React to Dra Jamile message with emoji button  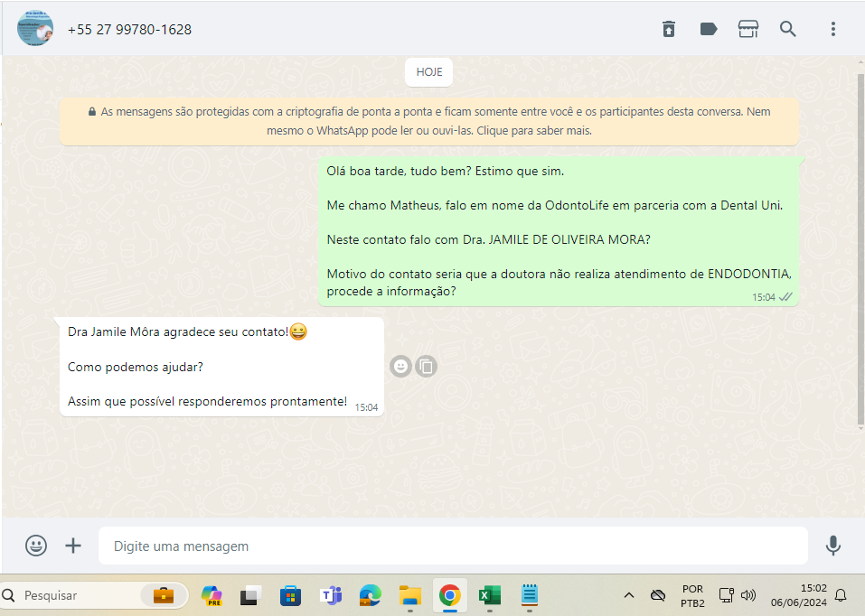coord(400,366)
